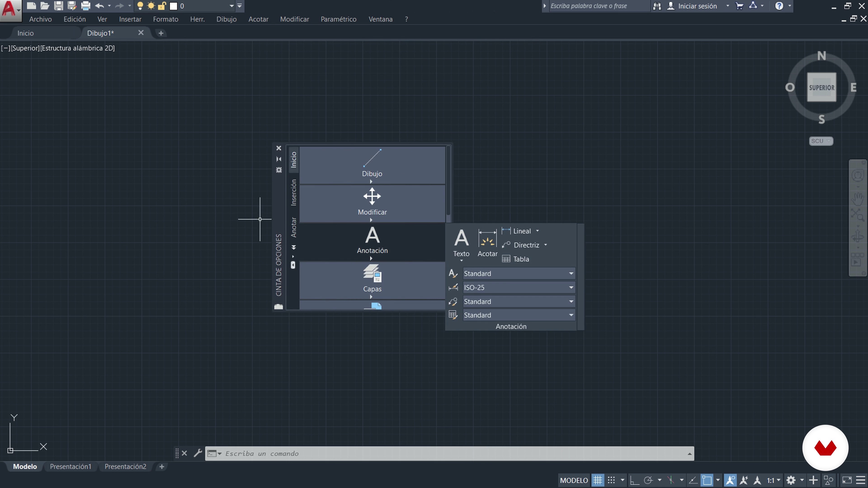Toggle ortho mode in status bar
This screenshot has width=868, height=488.
[x=634, y=480]
